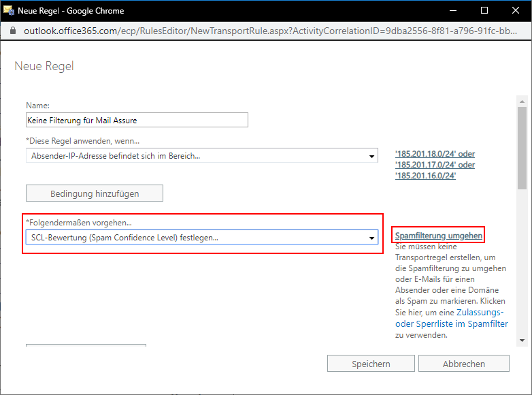The height and width of the screenshot is (395, 532).
Task: Select the outlook.office365.com URL in the address bar
Action: [x=272, y=31]
